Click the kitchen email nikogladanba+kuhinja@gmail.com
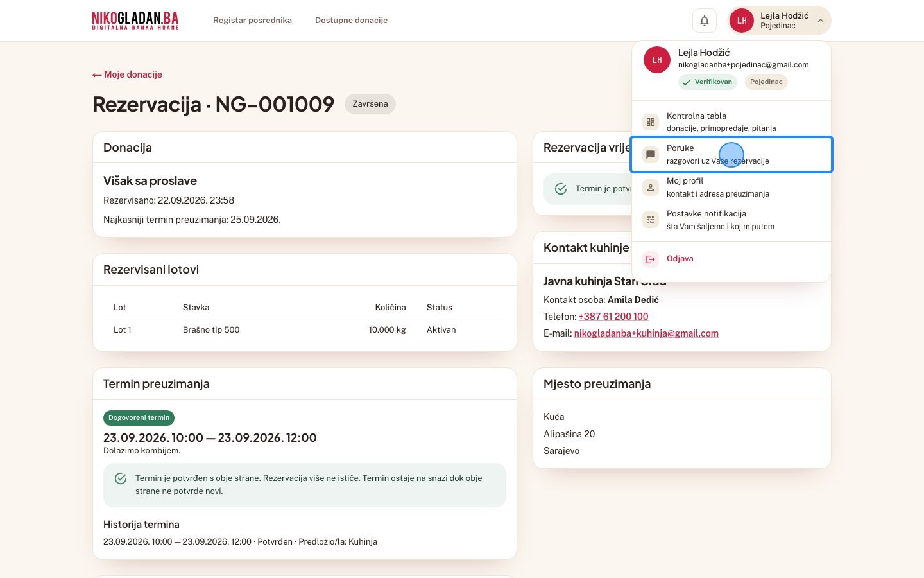The height and width of the screenshot is (578, 924). click(646, 333)
